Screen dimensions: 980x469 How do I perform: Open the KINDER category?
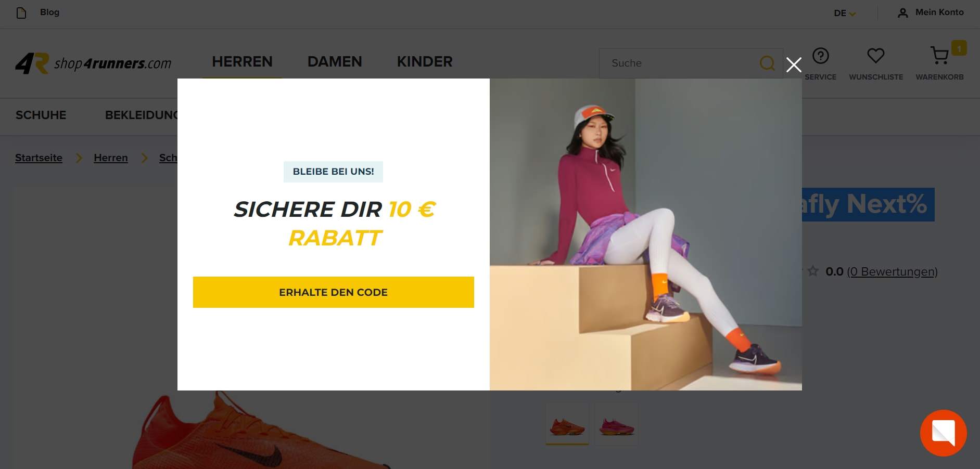(x=425, y=62)
